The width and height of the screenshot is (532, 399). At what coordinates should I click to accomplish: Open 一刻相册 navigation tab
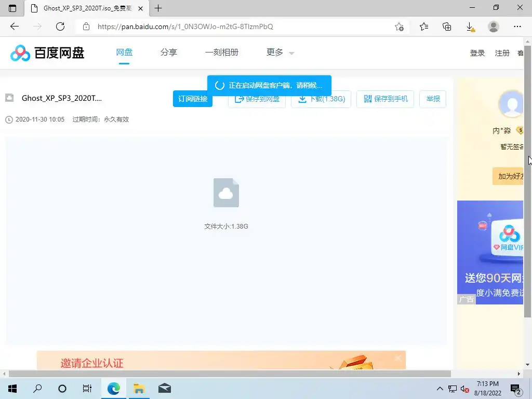point(222,52)
